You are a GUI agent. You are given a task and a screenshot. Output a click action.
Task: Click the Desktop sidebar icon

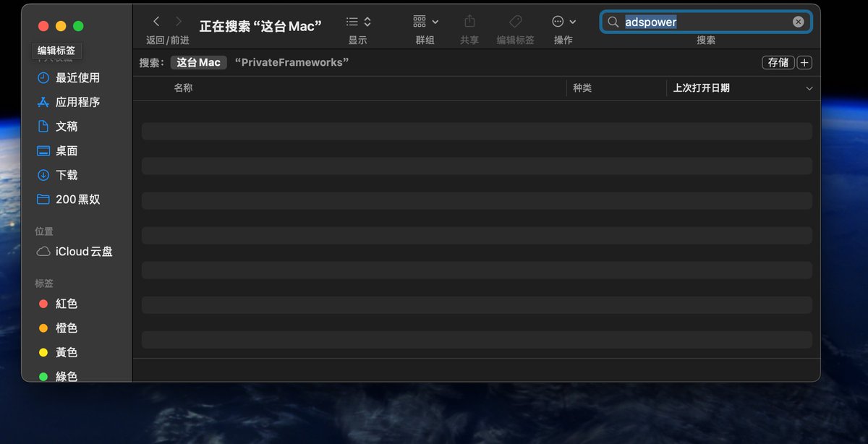43,151
